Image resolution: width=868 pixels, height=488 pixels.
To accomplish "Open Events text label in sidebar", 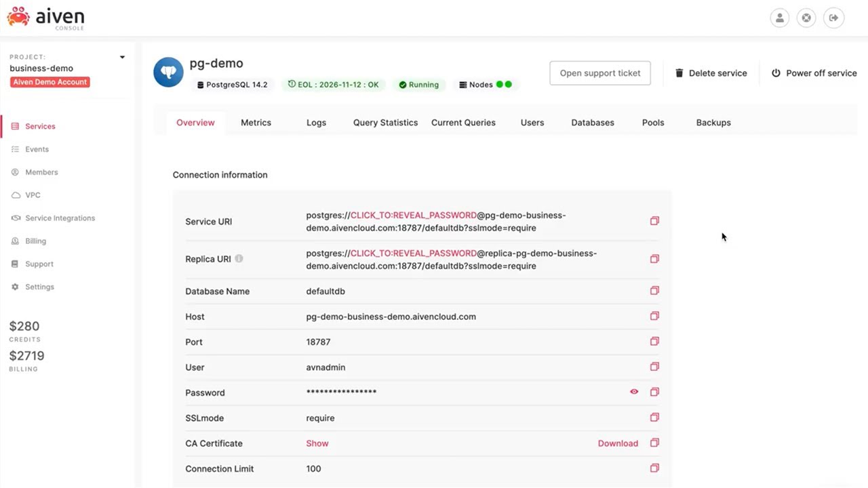I will click(37, 149).
